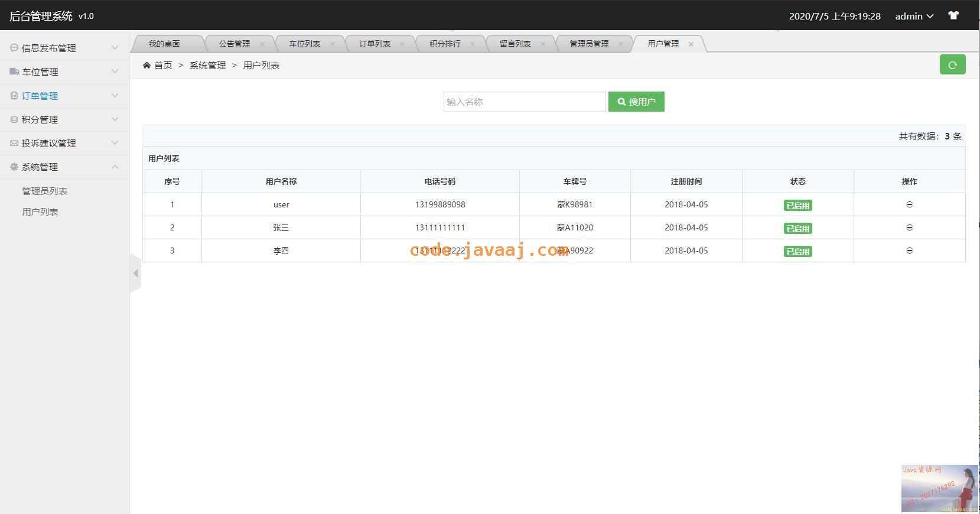This screenshot has width=980, height=514.
Task: Click the home icon in breadcrumb
Action: click(146, 66)
